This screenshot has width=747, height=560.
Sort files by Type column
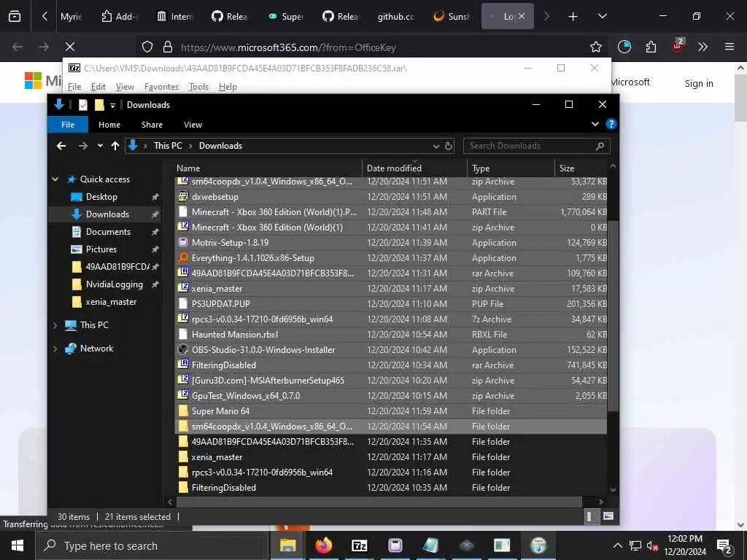(511, 168)
